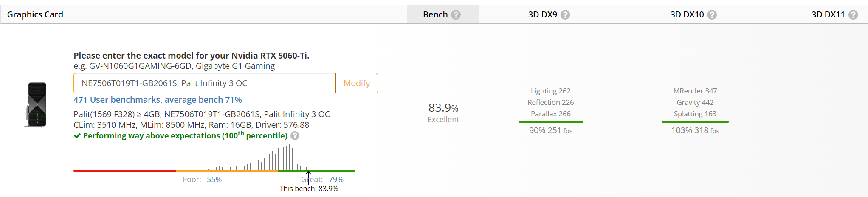The image size is (868, 197).
Task: Click the 83.9% Excellent bench score
Action: point(443,113)
